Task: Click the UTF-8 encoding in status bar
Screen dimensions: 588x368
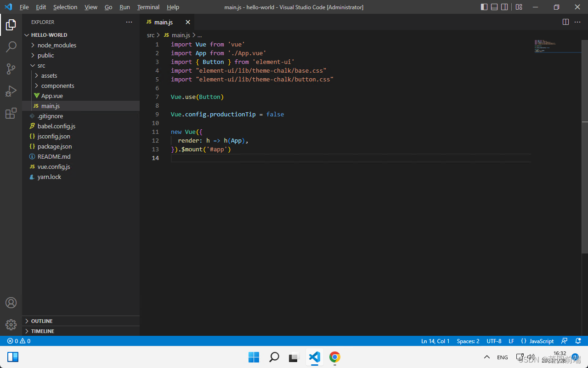Action: (x=494, y=341)
